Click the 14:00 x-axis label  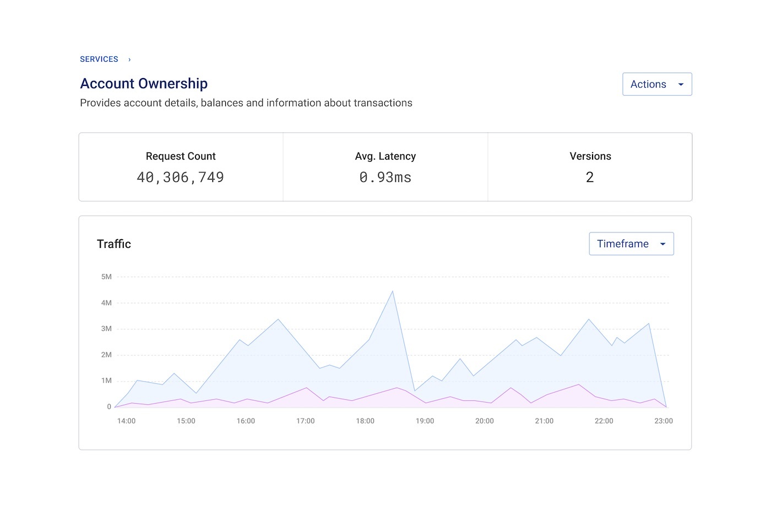point(126,421)
